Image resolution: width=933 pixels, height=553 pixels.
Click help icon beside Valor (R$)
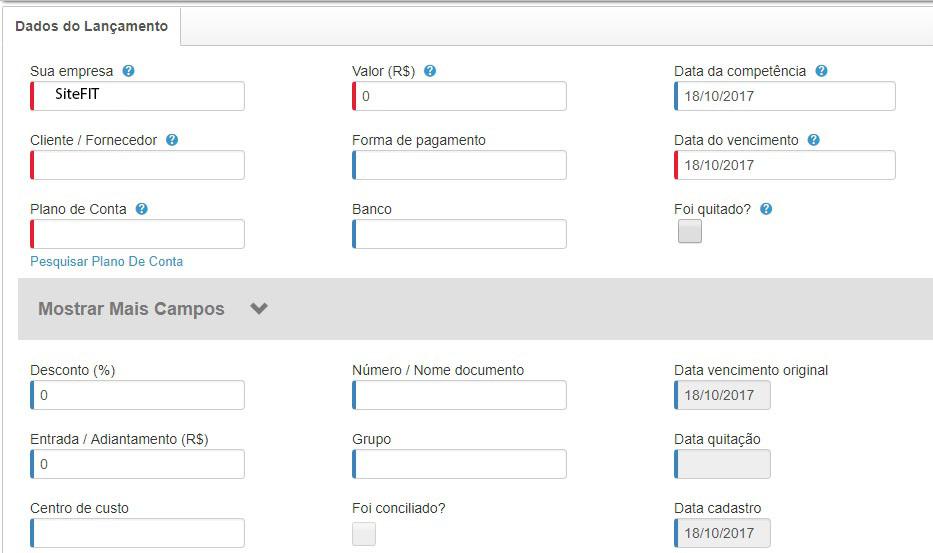coord(430,72)
